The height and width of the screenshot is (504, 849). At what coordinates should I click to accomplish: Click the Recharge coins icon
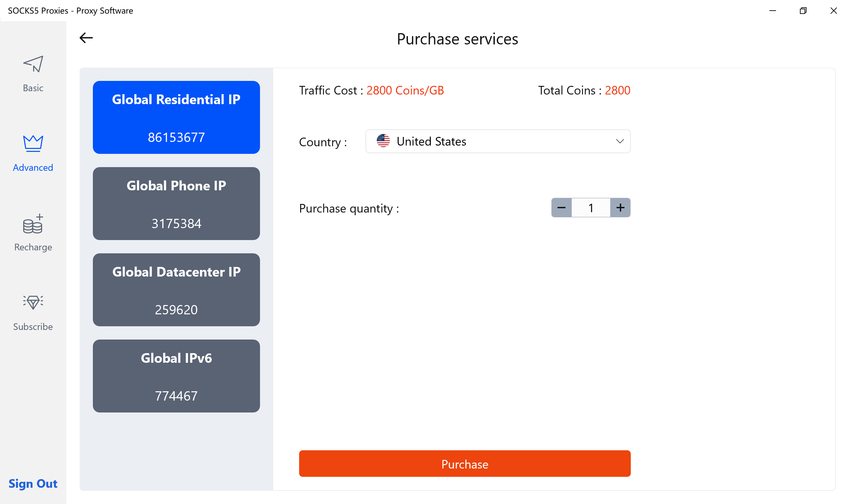click(33, 225)
